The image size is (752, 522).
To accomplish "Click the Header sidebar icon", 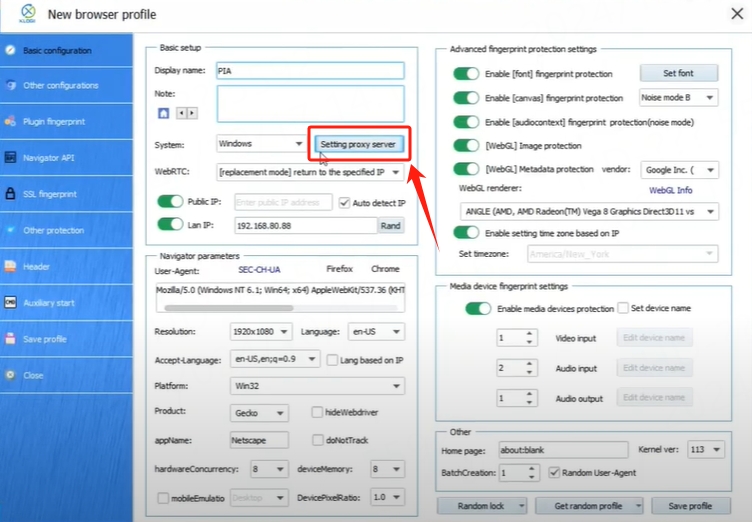I will (9, 266).
